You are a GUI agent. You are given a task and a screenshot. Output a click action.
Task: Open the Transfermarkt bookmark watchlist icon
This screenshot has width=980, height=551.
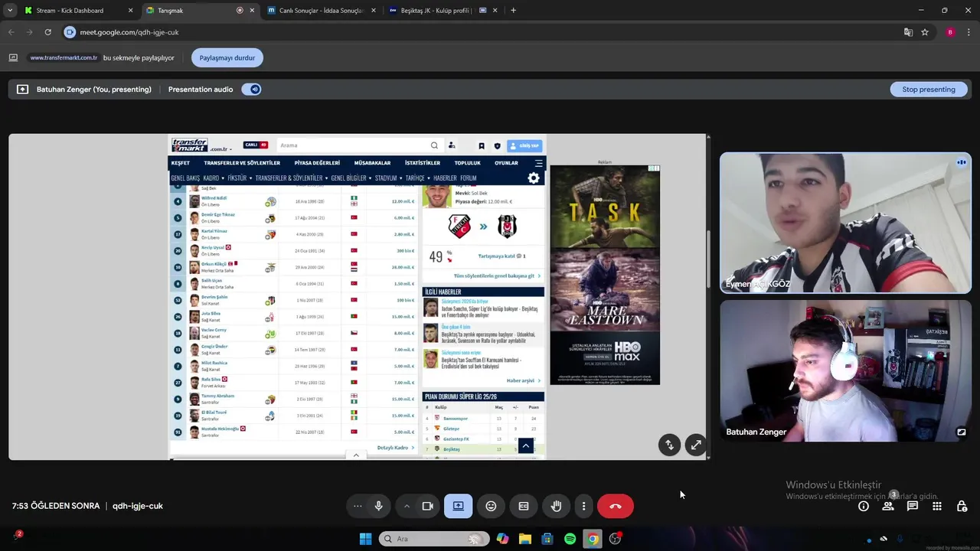pos(481,145)
